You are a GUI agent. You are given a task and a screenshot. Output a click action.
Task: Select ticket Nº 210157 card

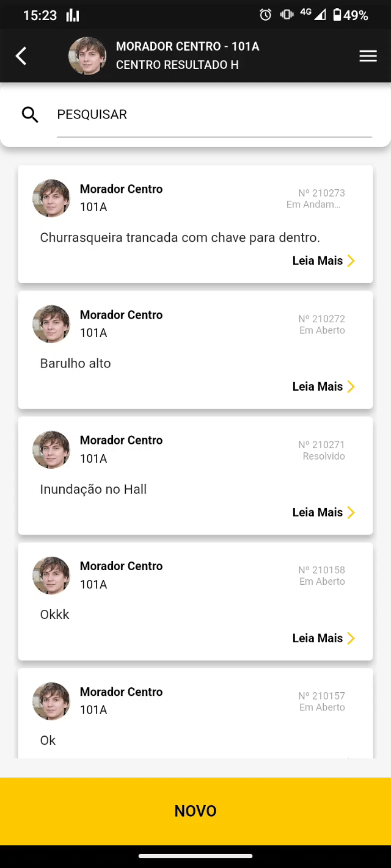195,714
